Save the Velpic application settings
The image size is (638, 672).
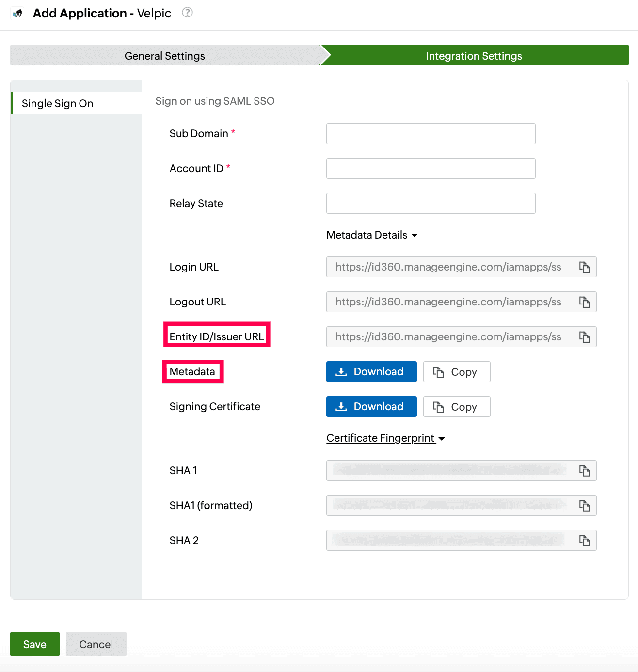pos(34,644)
